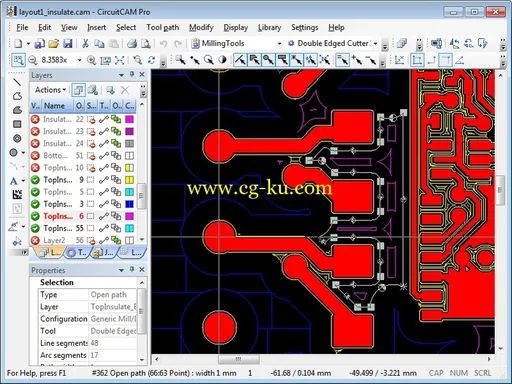Click the horizontal scrollbar thumb below the canvas
The image size is (512, 384).
coord(239,359)
